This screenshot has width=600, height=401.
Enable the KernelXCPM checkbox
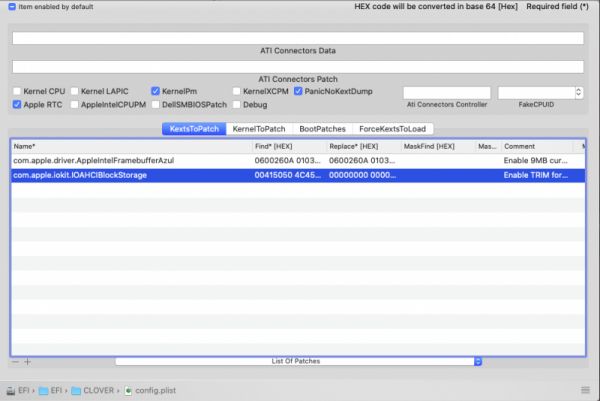pyautogui.click(x=236, y=91)
